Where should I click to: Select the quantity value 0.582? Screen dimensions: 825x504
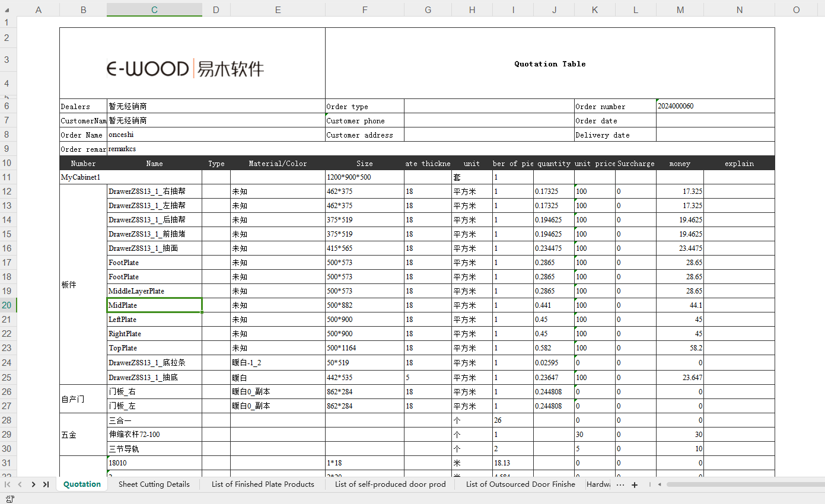(554, 348)
